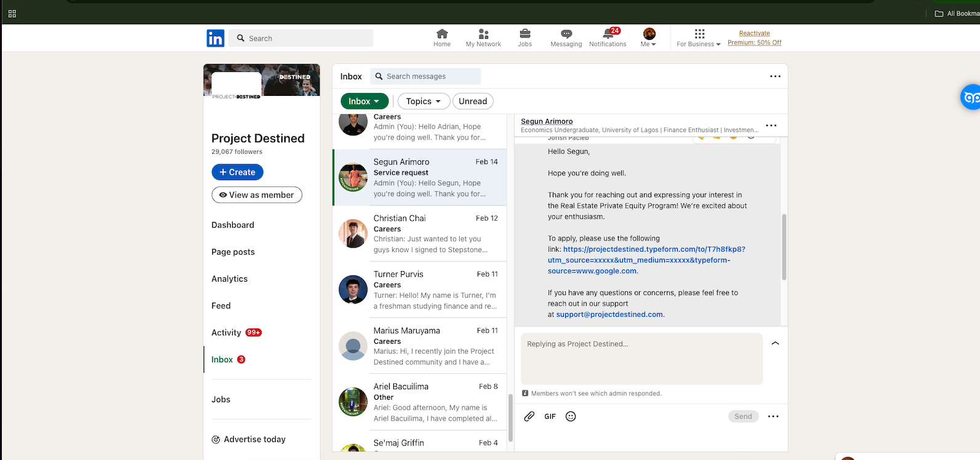Open the All Bookmarks folder
Image resolution: width=980 pixels, height=460 pixels.
(957, 14)
